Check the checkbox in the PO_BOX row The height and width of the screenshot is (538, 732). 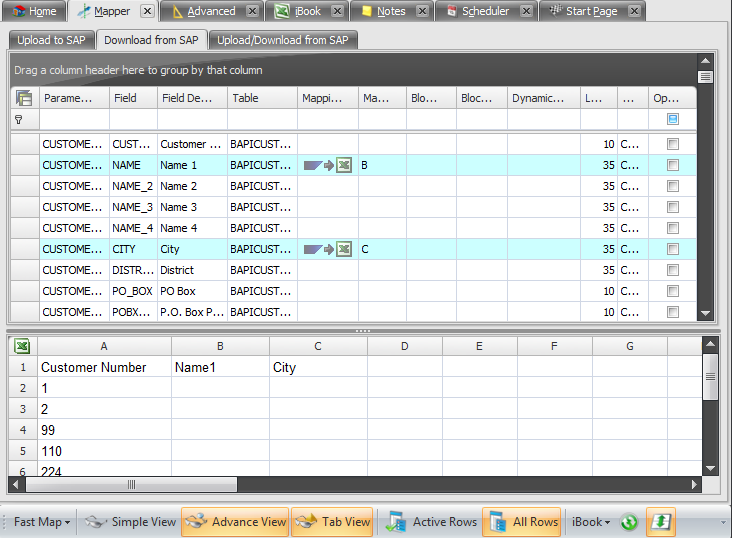click(673, 291)
